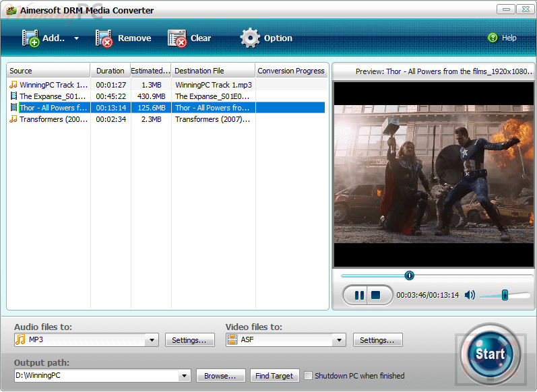Click the Conversion Progress column header
This screenshot has width=537, height=392.
291,71
